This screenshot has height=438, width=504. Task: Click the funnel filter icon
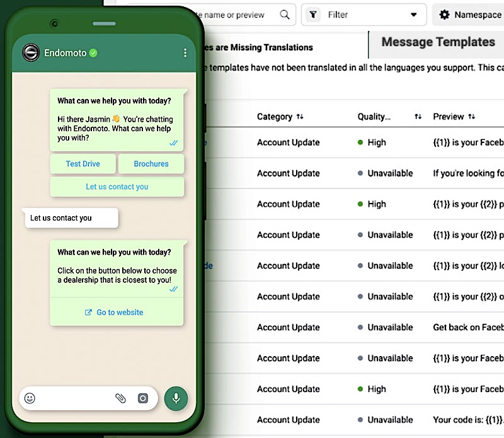pyautogui.click(x=312, y=14)
